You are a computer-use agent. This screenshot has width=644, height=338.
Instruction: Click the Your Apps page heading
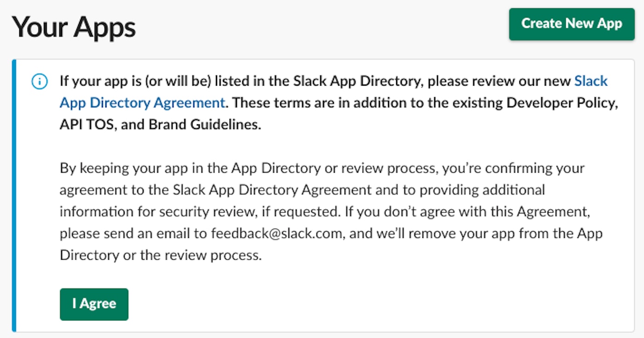pyautogui.click(x=74, y=27)
